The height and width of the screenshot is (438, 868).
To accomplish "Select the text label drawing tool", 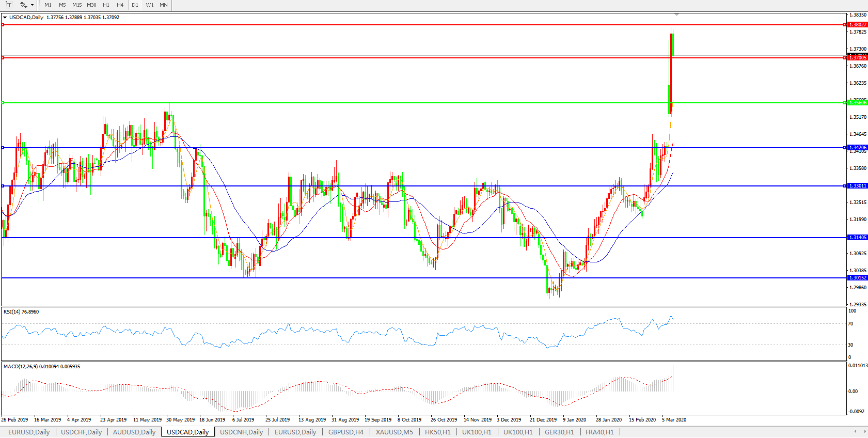I will [x=9, y=5].
